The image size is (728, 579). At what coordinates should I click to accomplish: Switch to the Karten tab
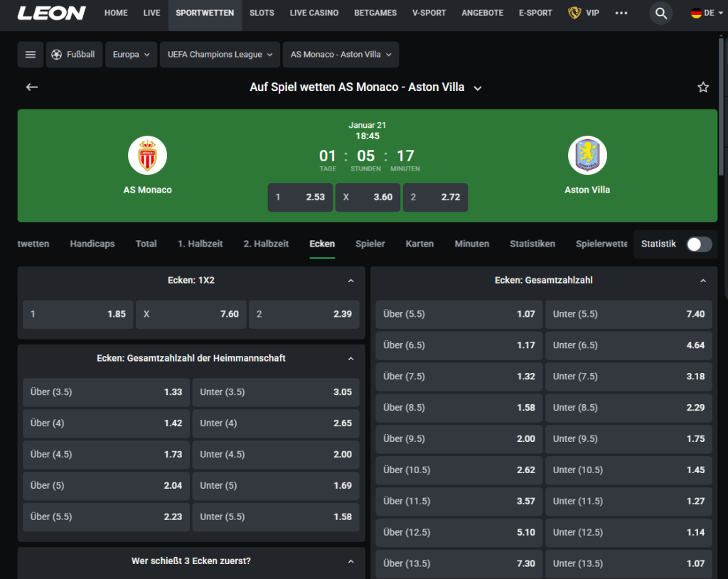tap(419, 244)
